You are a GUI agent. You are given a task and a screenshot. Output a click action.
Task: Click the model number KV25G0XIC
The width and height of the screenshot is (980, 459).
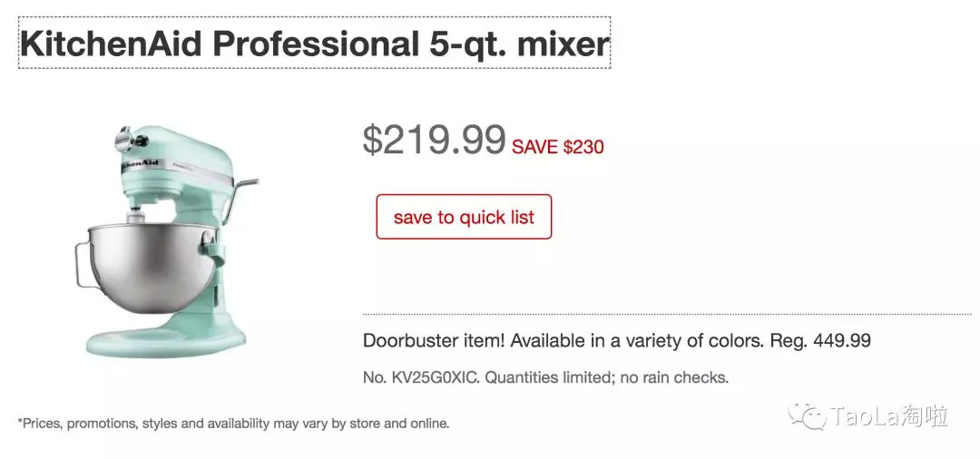(x=433, y=377)
